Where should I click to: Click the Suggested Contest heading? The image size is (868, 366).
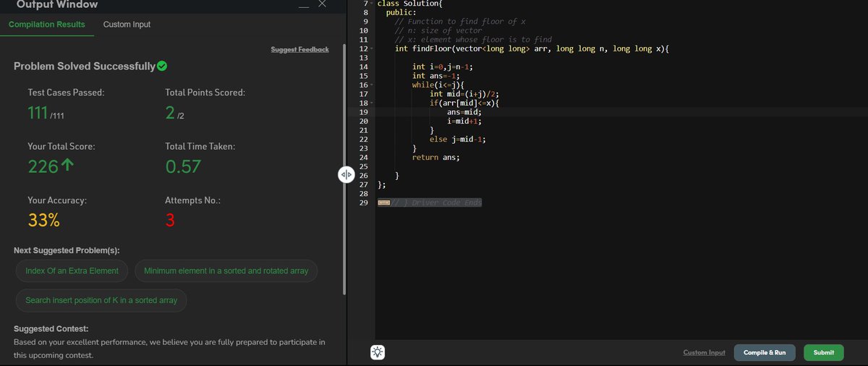point(51,328)
